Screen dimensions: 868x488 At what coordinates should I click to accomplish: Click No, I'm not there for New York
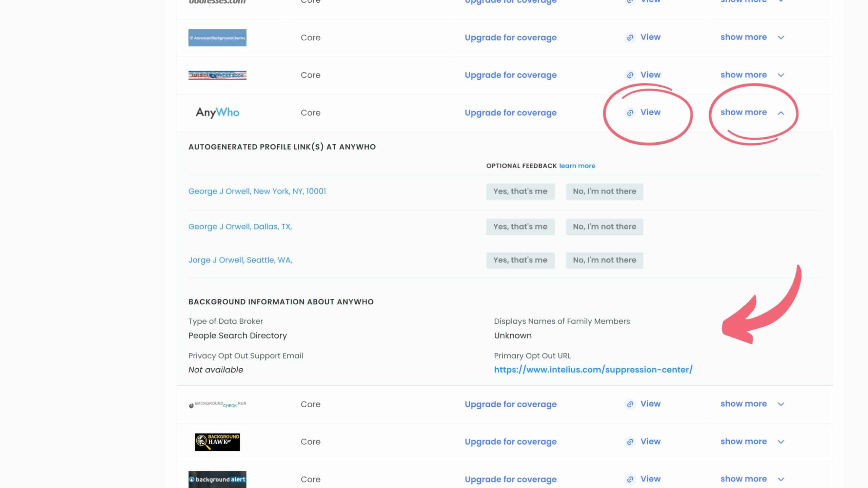(605, 191)
